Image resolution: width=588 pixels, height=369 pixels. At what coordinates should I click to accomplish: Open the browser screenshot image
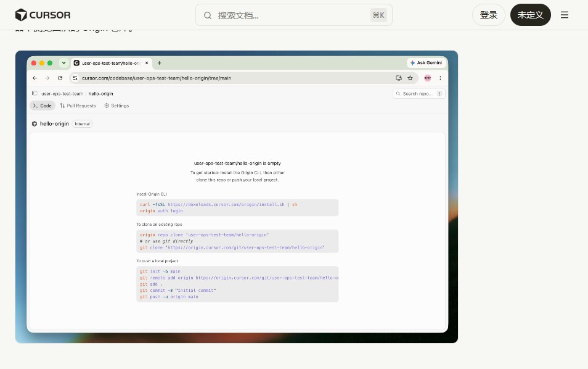click(237, 197)
